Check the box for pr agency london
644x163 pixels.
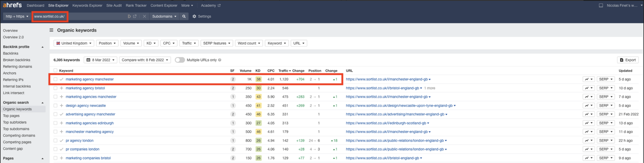(x=55, y=141)
